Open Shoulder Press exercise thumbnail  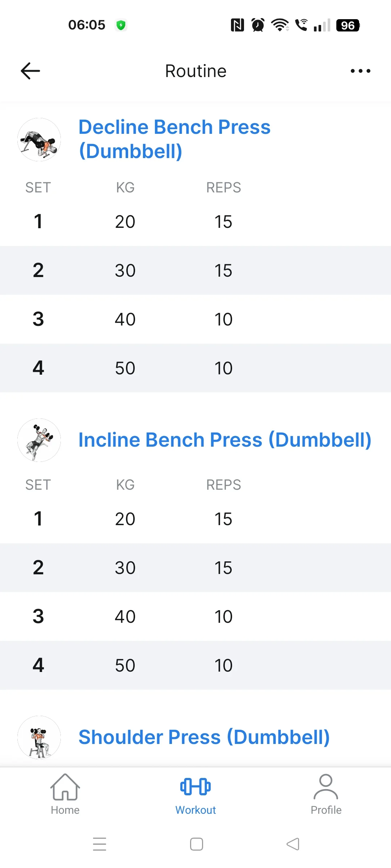[x=39, y=737]
